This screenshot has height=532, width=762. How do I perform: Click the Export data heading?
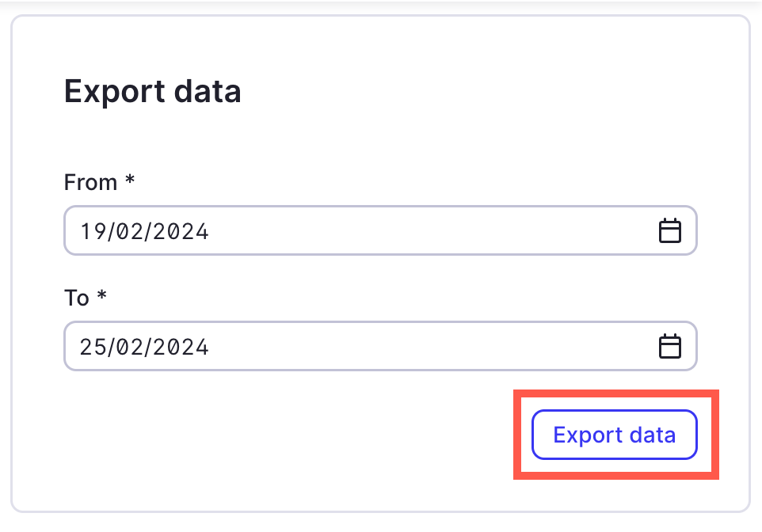(x=152, y=91)
